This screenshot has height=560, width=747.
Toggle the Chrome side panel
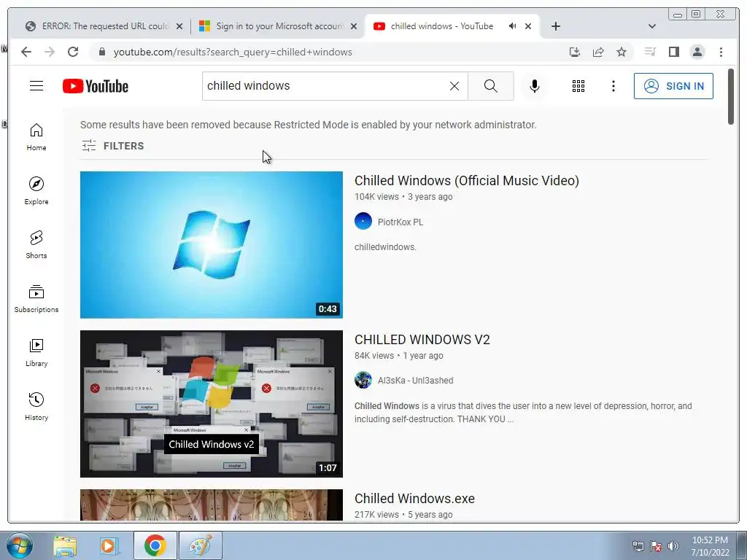[x=673, y=52]
